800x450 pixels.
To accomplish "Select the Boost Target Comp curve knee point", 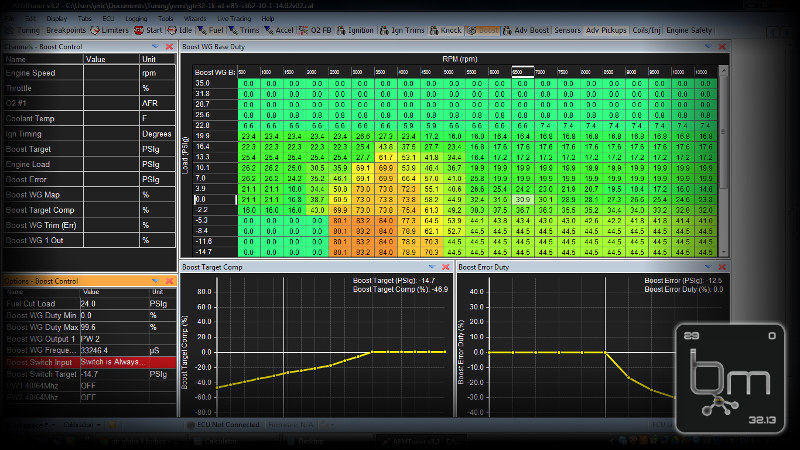I will 371,352.
